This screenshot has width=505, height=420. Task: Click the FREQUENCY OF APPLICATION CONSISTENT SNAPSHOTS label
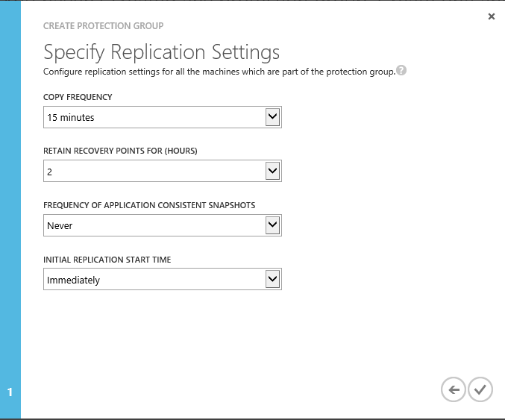click(151, 205)
